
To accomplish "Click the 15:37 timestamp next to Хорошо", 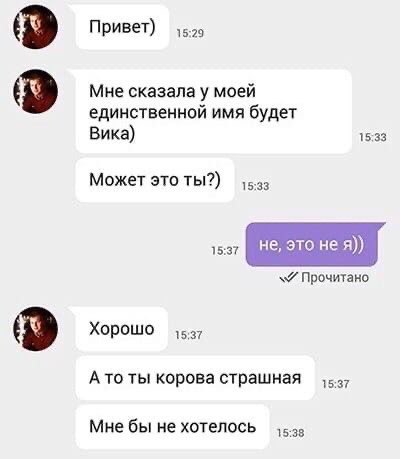I will pyautogui.click(x=189, y=335).
